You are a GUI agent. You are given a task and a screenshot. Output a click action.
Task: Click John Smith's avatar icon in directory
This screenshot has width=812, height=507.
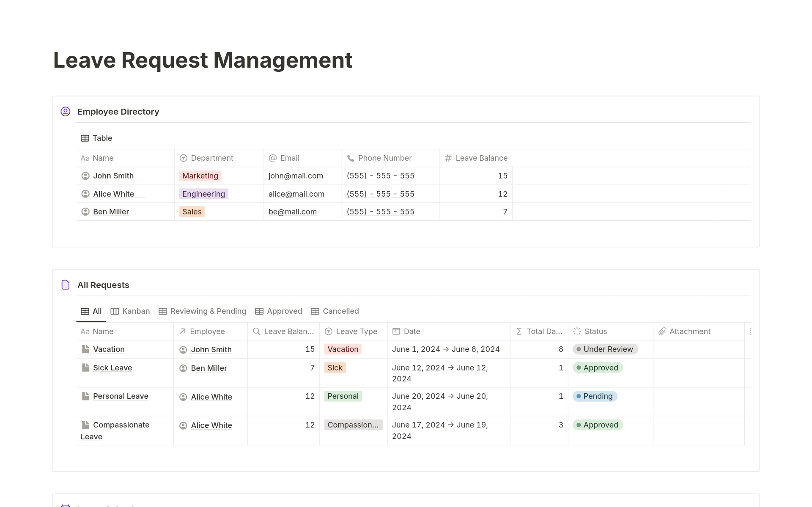tap(85, 176)
